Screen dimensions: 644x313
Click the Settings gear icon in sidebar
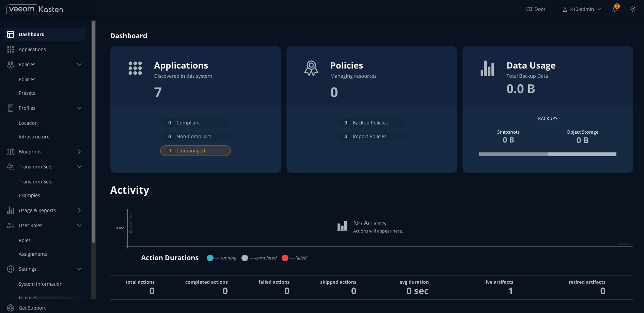point(11,269)
